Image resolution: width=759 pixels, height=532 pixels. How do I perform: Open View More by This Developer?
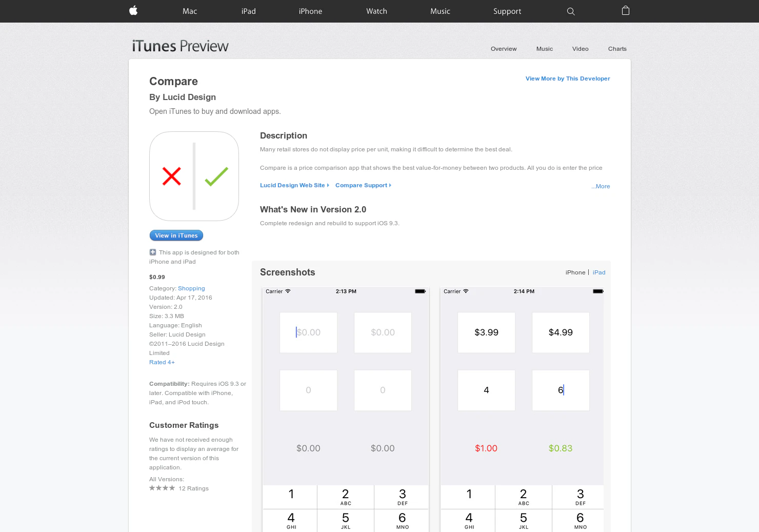568,78
